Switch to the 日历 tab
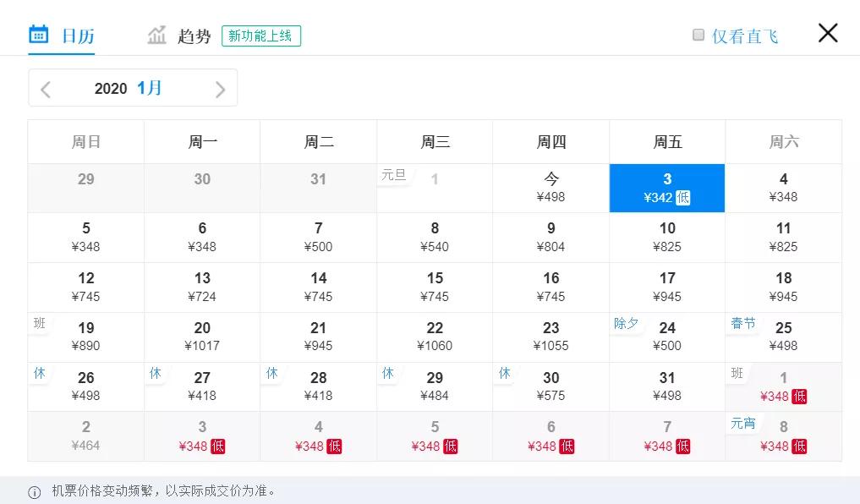Viewport: 860px width, 504px height. click(x=77, y=36)
